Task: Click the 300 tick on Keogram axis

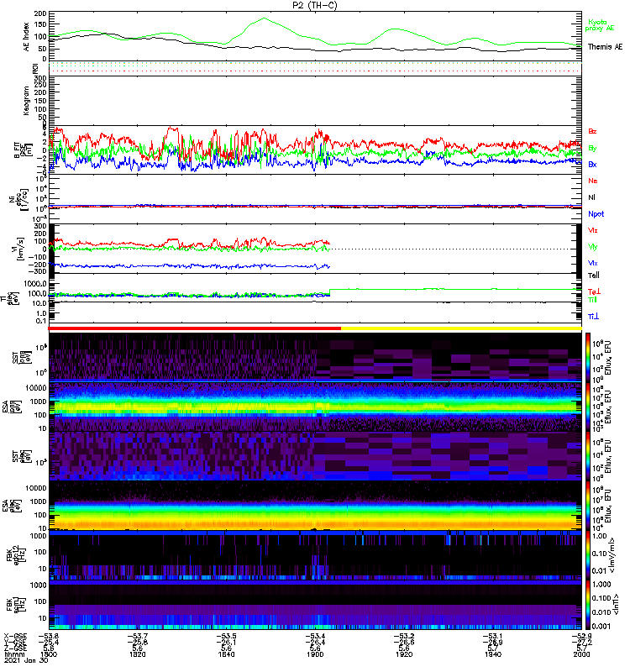Action: [40, 78]
